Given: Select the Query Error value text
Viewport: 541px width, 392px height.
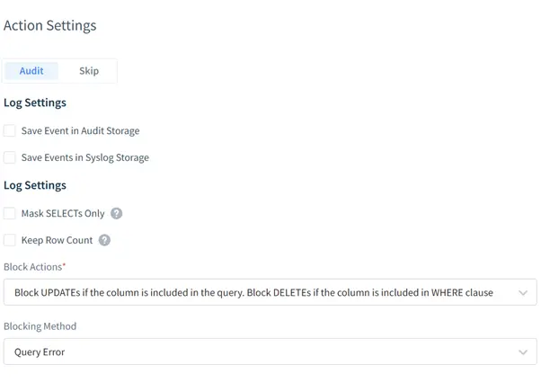Looking at the screenshot, I should [40, 352].
